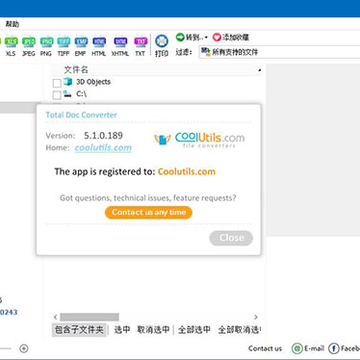Click the E-mail contact icon
The width and height of the screenshot is (360, 360).
coord(297,349)
